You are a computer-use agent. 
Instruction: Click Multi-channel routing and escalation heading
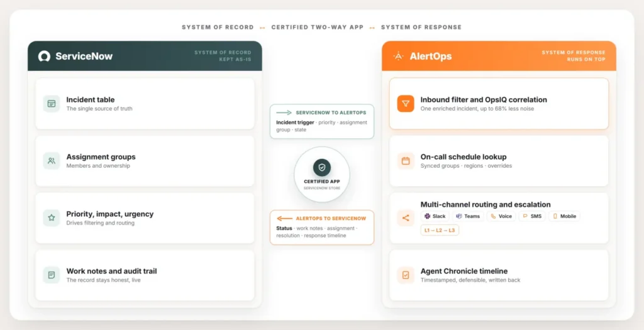click(486, 204)
